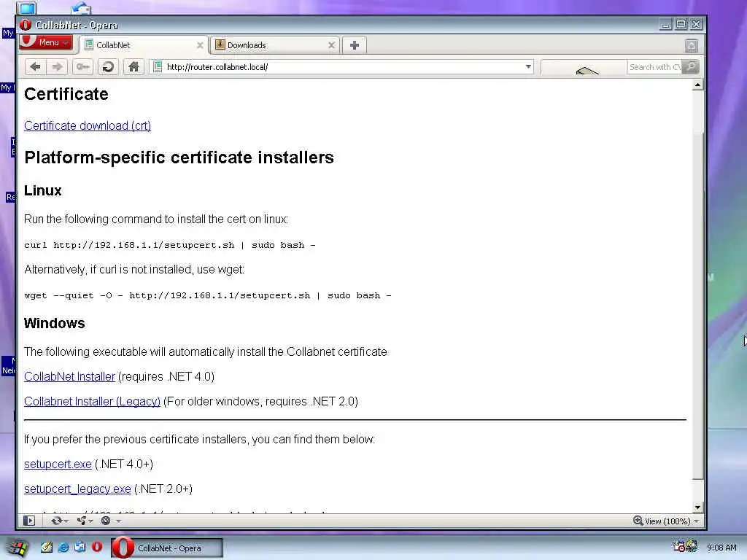Click in the address URL field
747x560 pixels.
coord(343,67)
